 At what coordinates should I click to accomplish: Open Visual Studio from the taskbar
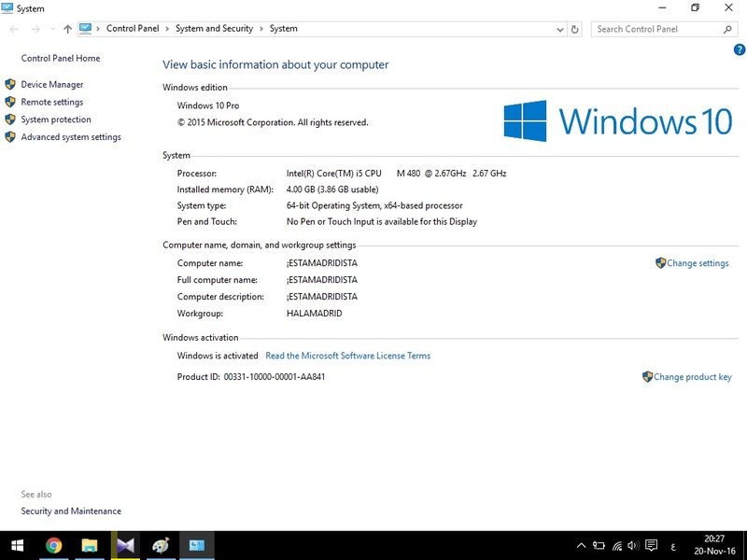tap(125, 546)
